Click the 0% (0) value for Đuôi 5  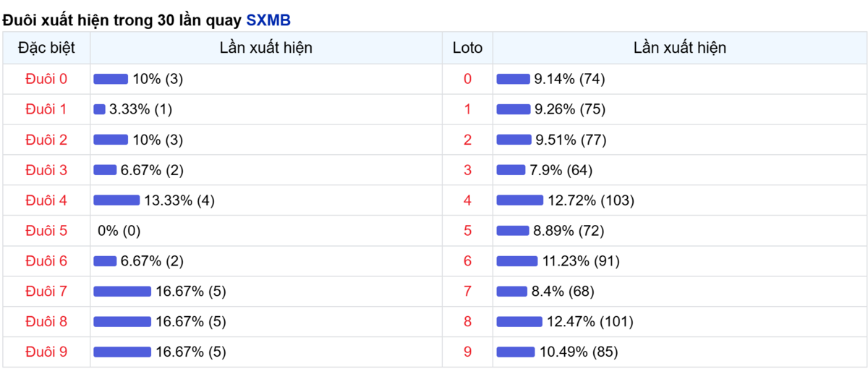119,231
